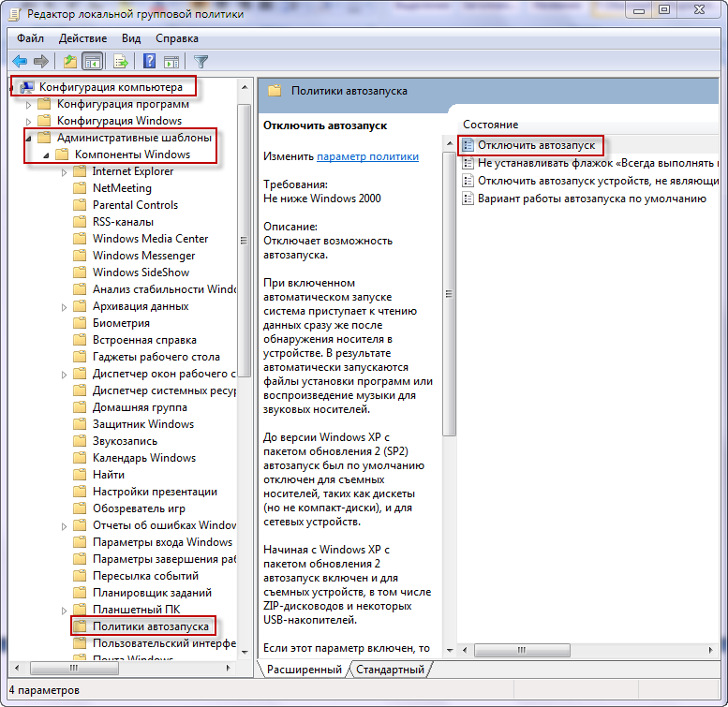Select Пересылка событий in tree
The width and height of the screenshot is (728, 707).
tap(145, 576)
